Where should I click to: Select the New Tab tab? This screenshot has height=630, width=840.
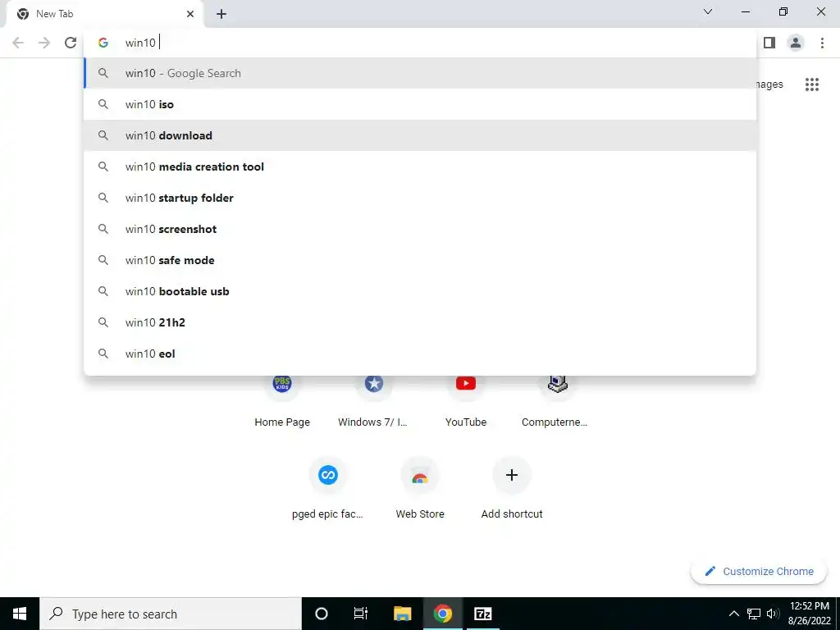[106, 14]
